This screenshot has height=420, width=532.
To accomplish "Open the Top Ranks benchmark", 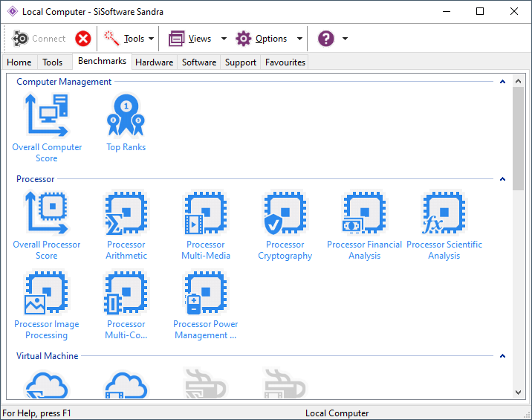I will (x=126, y=123).
